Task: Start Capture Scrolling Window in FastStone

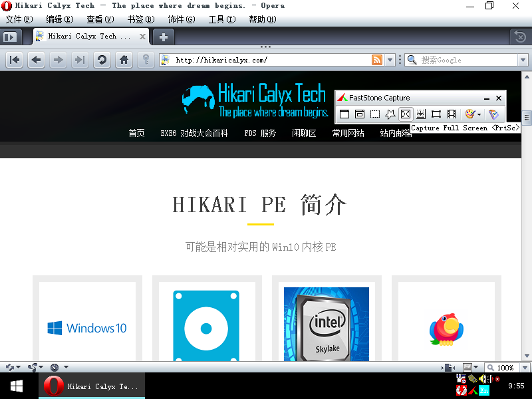Action: pyautogui.click(x=421, y=114)
